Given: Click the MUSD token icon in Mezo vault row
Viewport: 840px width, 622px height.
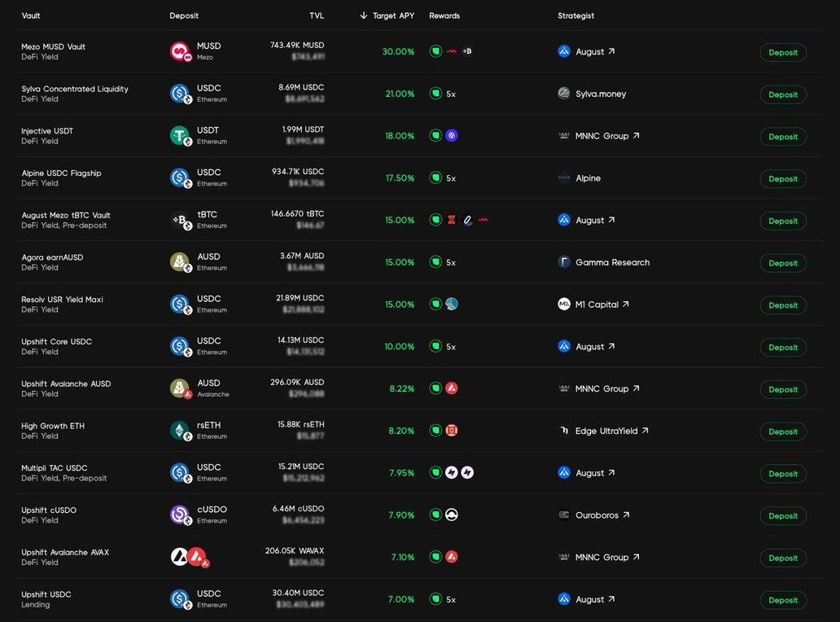Looking at the screenshot, I should coord(180,51).
